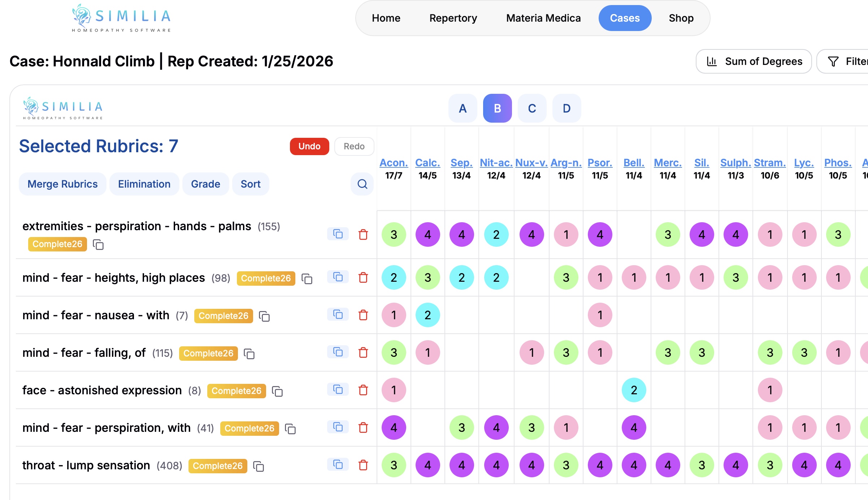Switch to repertorization group A

click(463, 108)
